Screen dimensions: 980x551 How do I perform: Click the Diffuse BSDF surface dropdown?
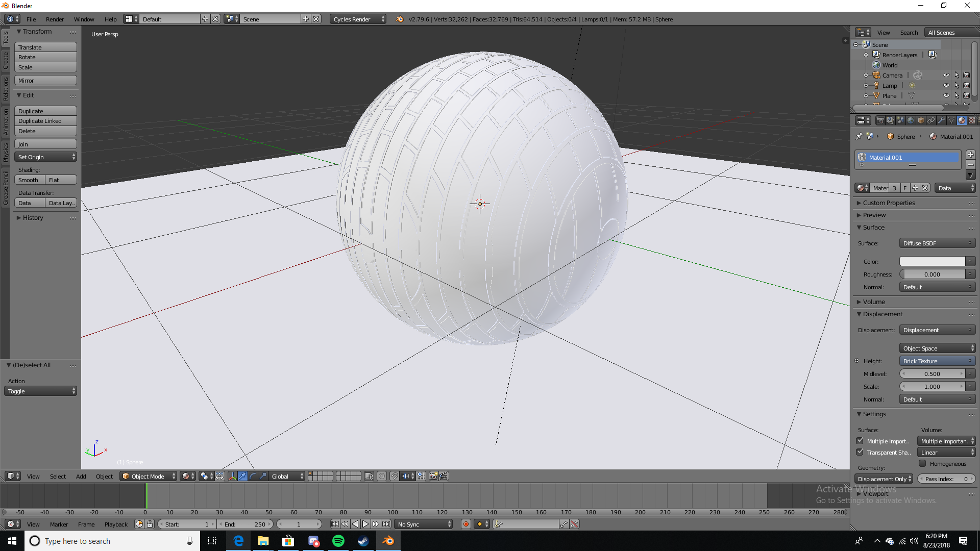[934, 243]
